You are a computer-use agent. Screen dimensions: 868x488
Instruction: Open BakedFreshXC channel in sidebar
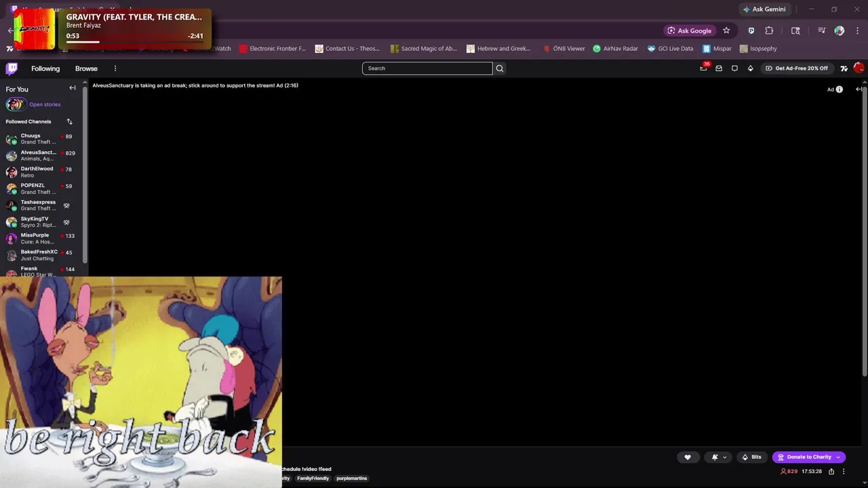click(x=41, y=255)
